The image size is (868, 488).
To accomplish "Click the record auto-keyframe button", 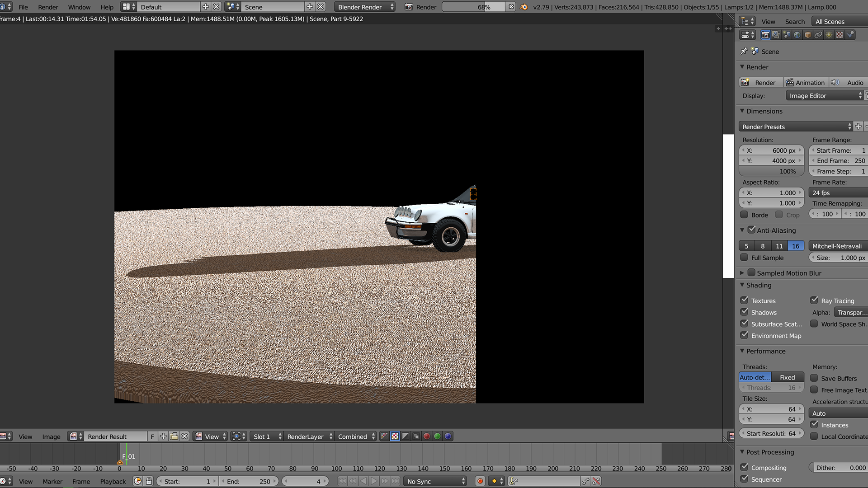I will pyautogui.click(x=480, y=482).
